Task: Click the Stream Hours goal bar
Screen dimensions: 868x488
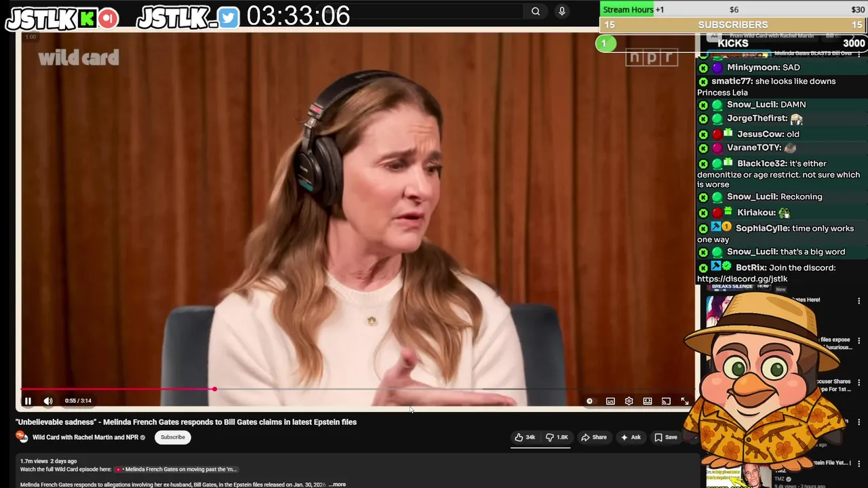Action: [733, 9]
